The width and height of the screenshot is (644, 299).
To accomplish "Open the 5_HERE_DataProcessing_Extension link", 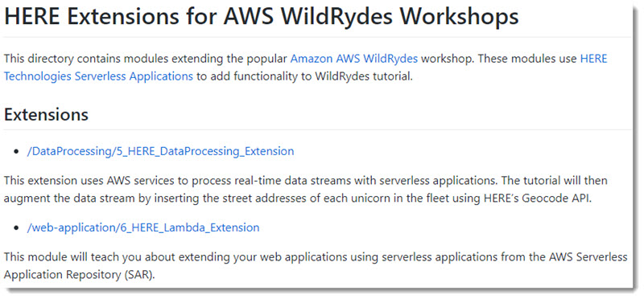I will [160, 151].
